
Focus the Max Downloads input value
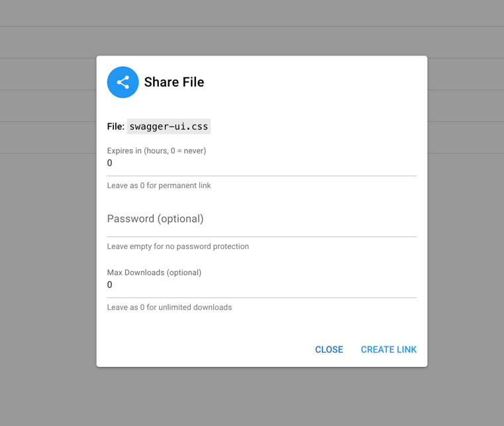tap(262, 285)
